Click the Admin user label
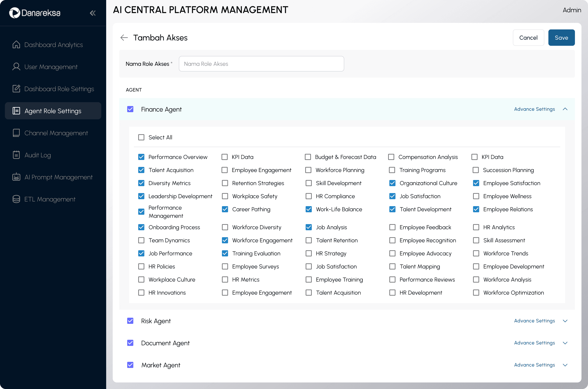Screen dimensions: 588x389 click(572, 10)
